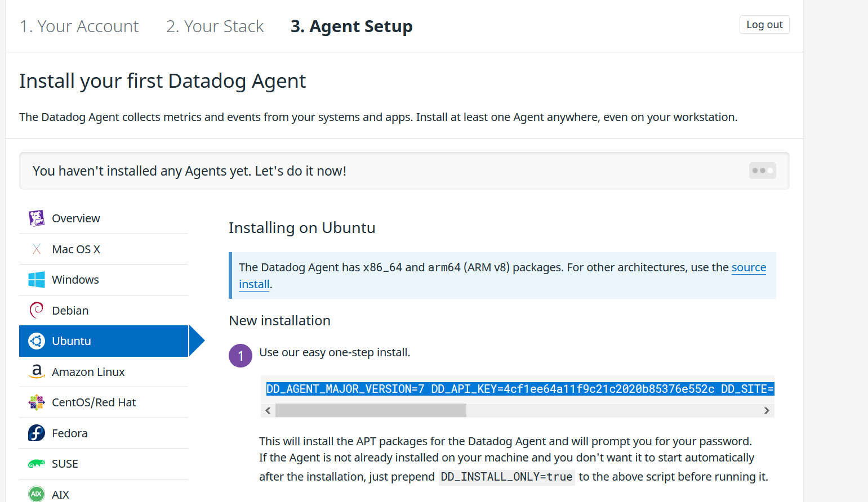The height and width of the screenshot is (502, 868).
Task: Select Windows install instructions
Action: [104, 280]
